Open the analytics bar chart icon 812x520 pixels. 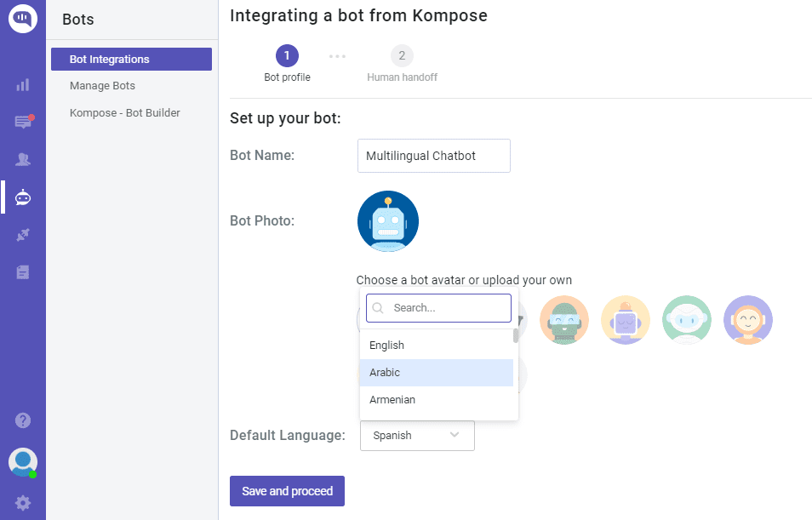(23, 85)
